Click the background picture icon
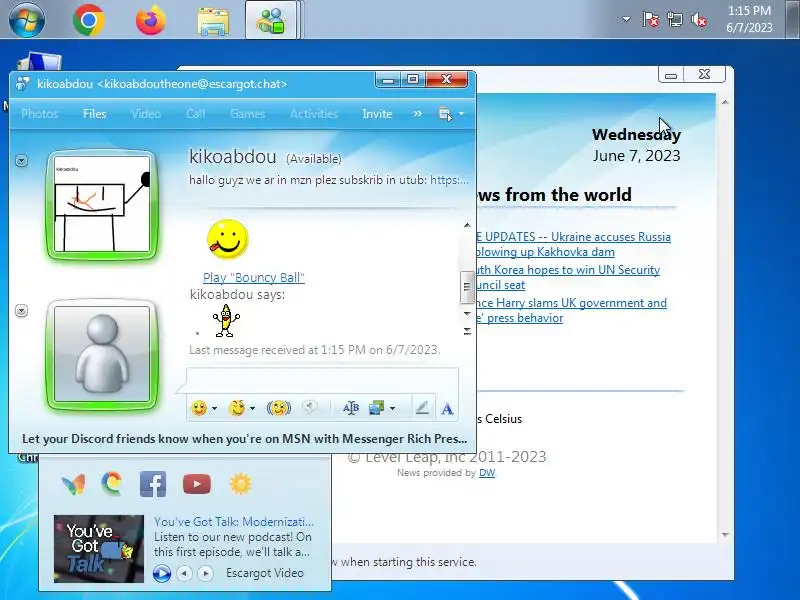 377,408
